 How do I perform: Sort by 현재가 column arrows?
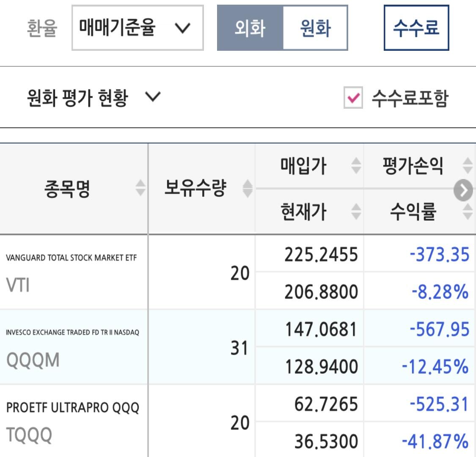(356, 211)
